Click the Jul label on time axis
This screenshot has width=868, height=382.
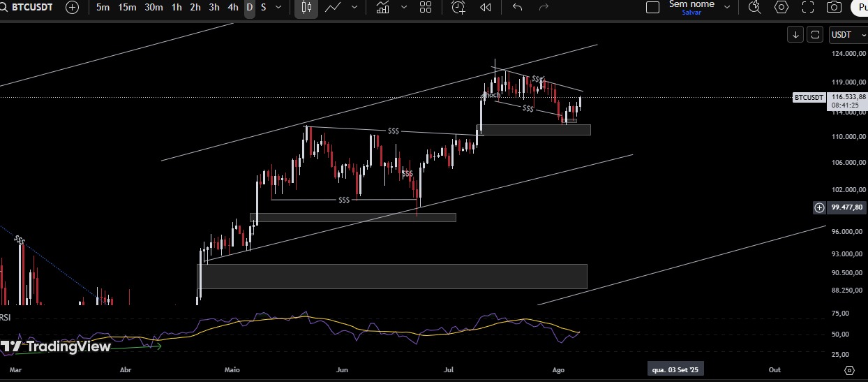(449, 369)
